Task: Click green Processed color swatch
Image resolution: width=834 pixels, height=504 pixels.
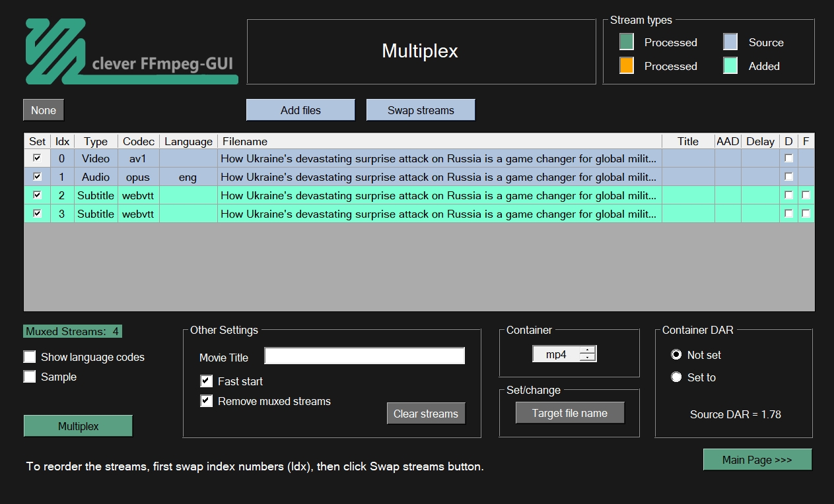Action: [627, 42]
